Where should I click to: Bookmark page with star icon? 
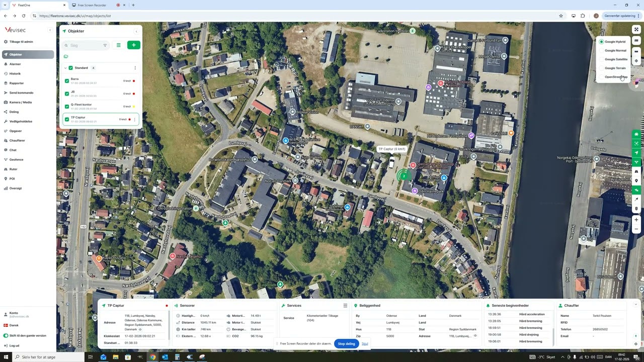pos(561,16)
